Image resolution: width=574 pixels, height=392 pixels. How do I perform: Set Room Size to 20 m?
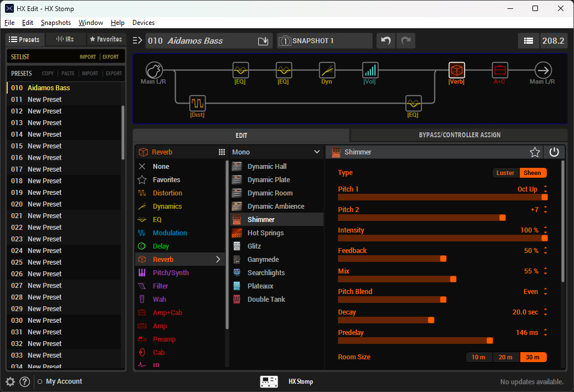tap(506, 357)
